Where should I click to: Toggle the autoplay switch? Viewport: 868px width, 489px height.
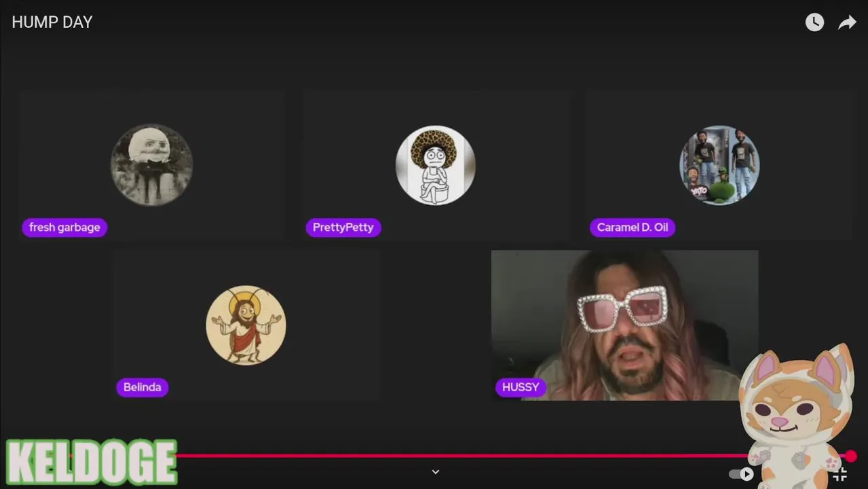pos(741,474)
